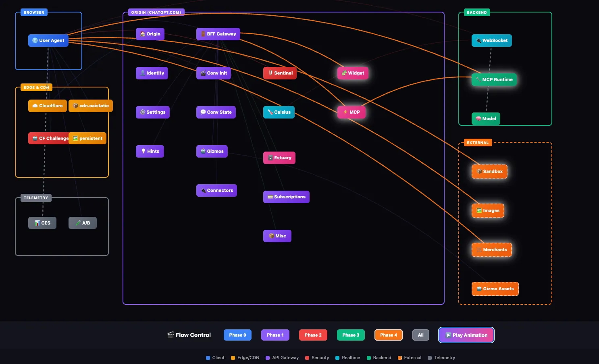Screen dimensions: 599x364
Task: Click the TELEMETRY group label
Action: pyautogui.click(x=36, y=198)
